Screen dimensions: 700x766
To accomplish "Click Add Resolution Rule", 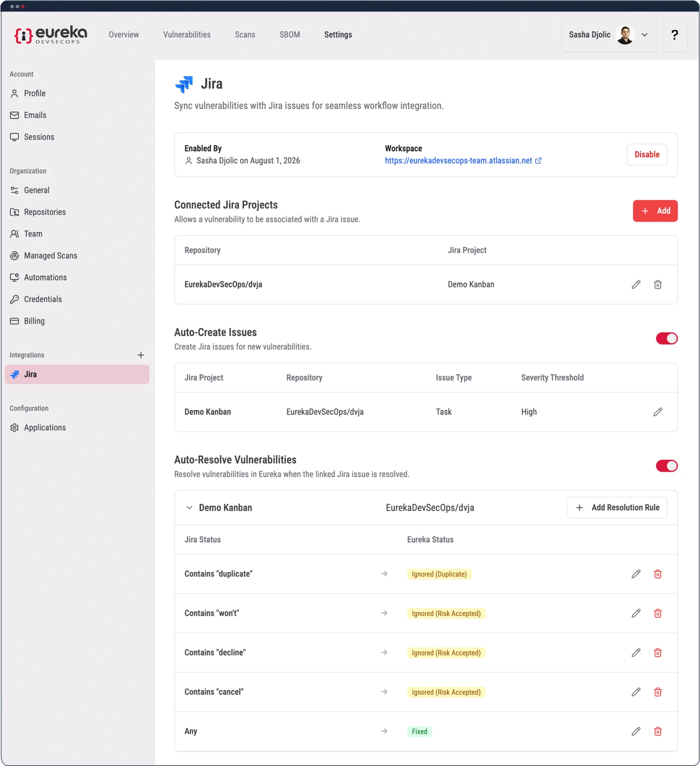I will [617, 508].
